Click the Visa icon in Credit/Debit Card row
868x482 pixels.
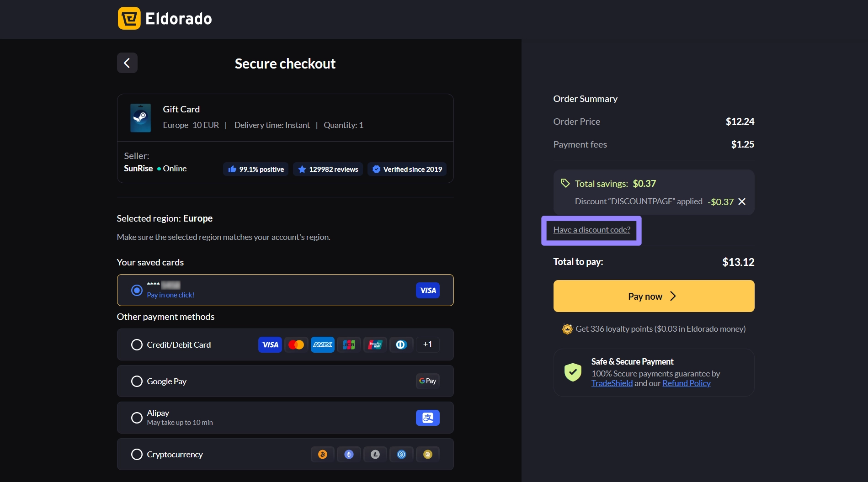click(270, 344)
